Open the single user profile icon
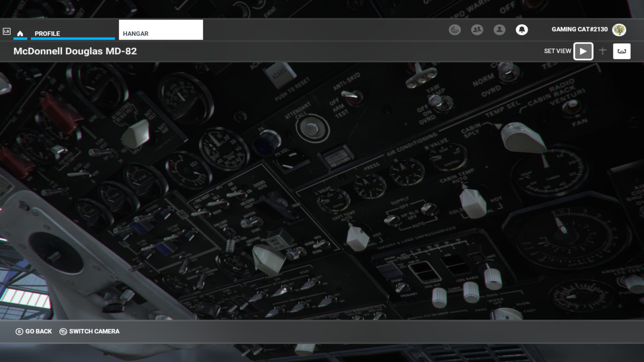The width and height of the screenshot is (644, 362). 499,30
